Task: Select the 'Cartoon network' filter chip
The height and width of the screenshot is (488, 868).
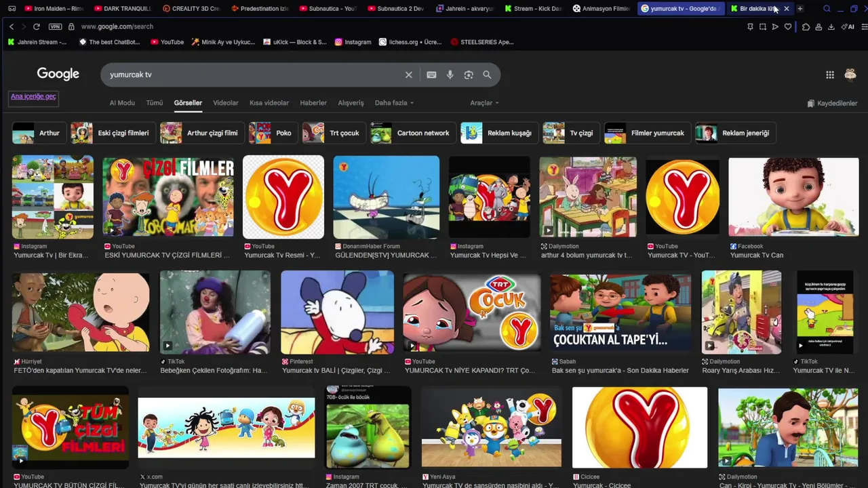Action: pos(412,133)
